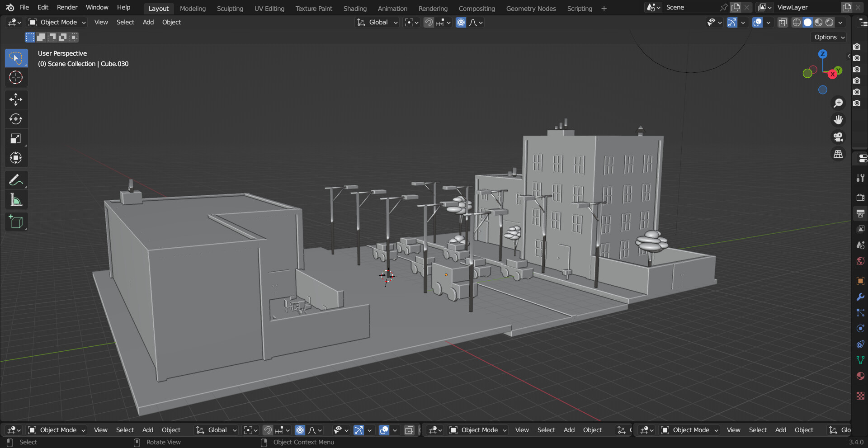868x448 pixels.
Task: Create a new scene with the copy button
Action: pos(736,7)
